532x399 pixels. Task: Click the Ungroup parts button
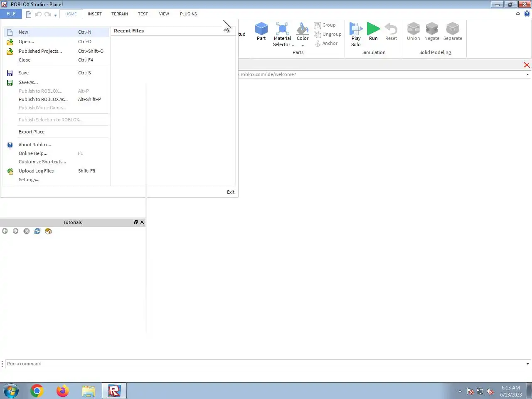328,34
